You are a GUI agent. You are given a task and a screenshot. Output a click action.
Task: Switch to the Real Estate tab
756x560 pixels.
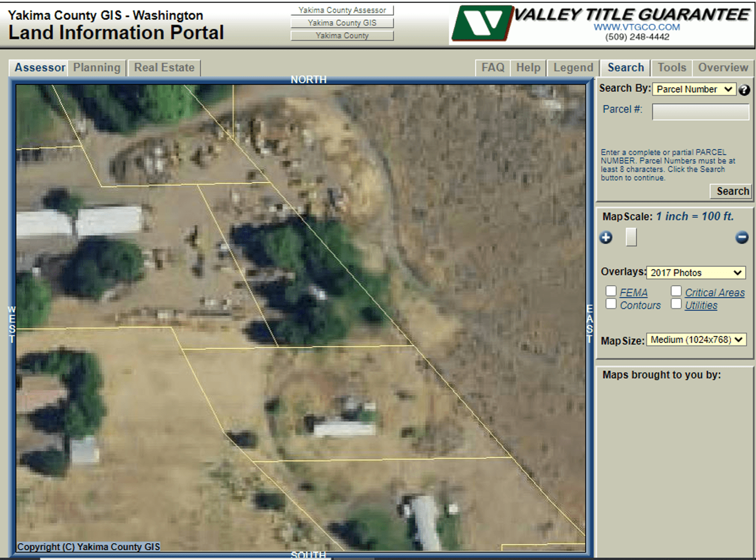(164, 68)
